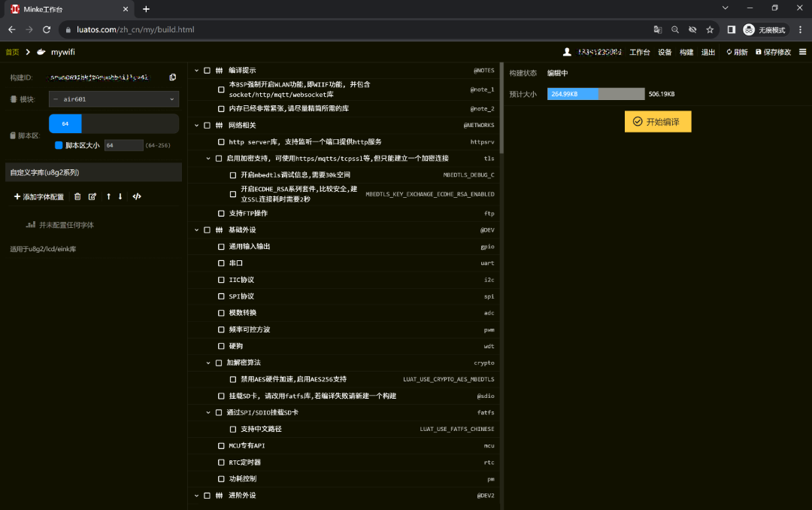Click the category icon next to 网络相关

pos(219,126)
